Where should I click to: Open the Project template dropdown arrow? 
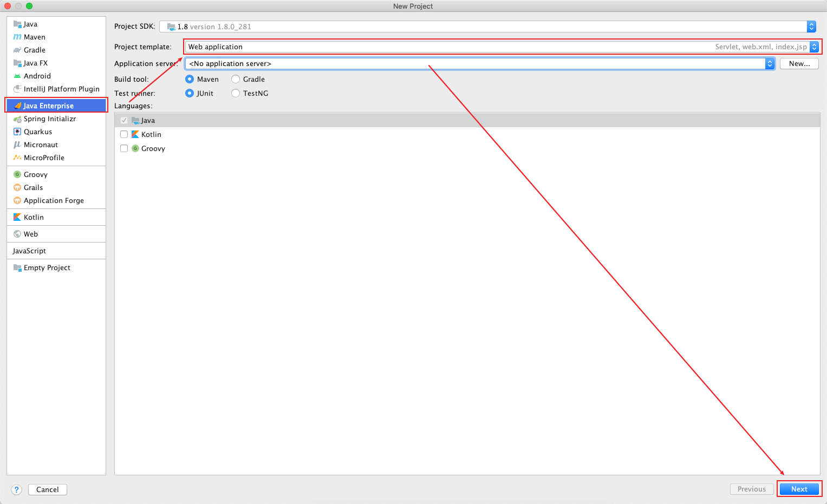tap(814, 47)
